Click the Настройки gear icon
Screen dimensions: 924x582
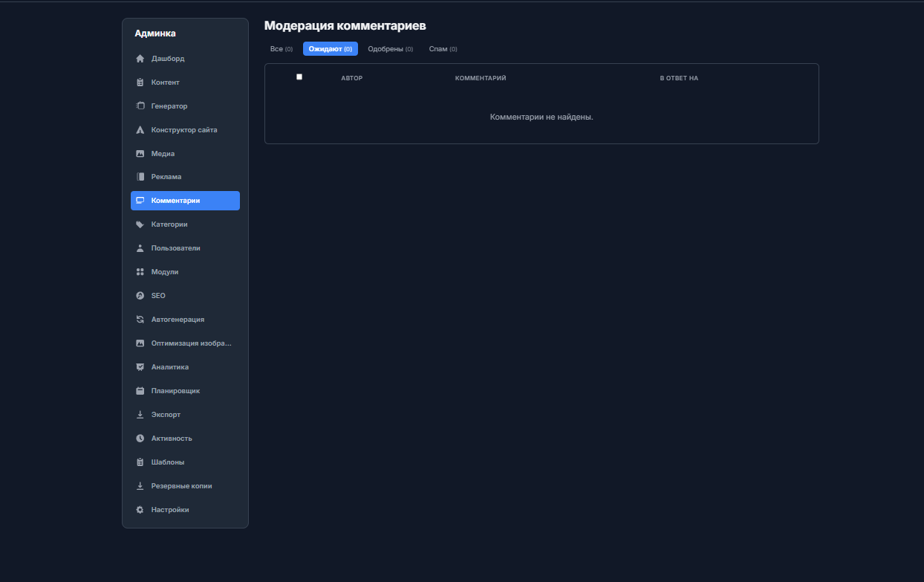(x=140, y=510)
